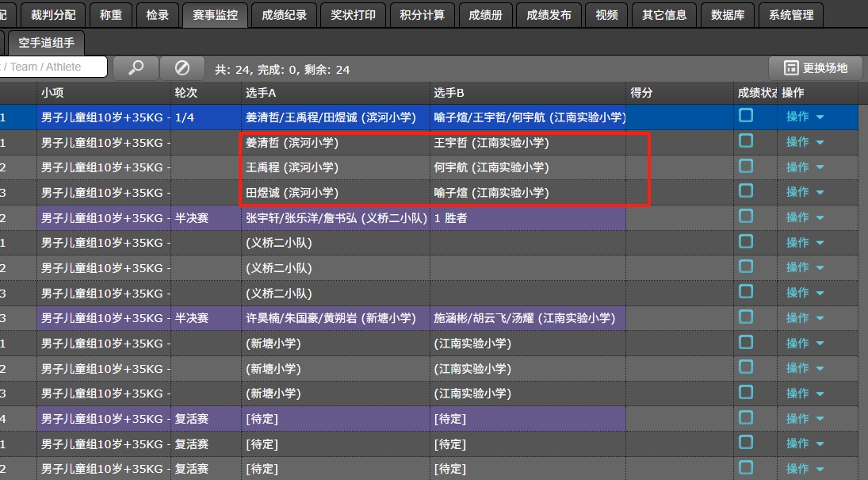Click the 选手A column header
Viewport: 868px width, 480px height.
click(262, 93)
